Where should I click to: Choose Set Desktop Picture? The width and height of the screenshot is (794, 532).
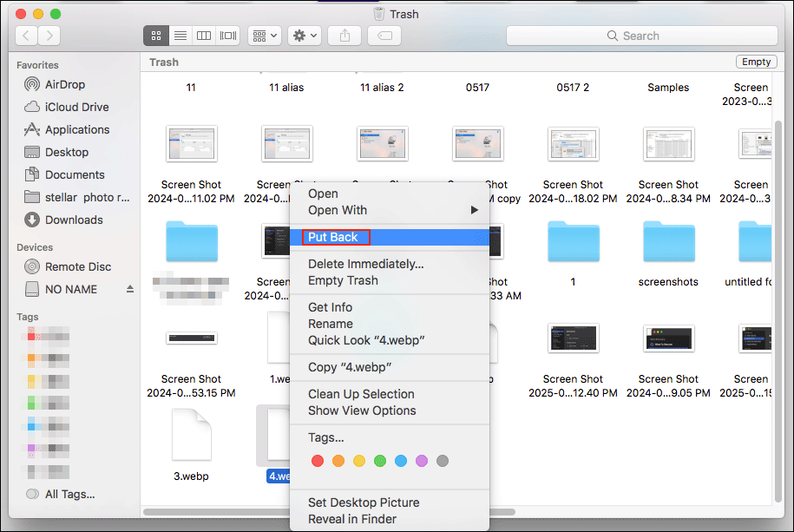click(x=390, y=502)
